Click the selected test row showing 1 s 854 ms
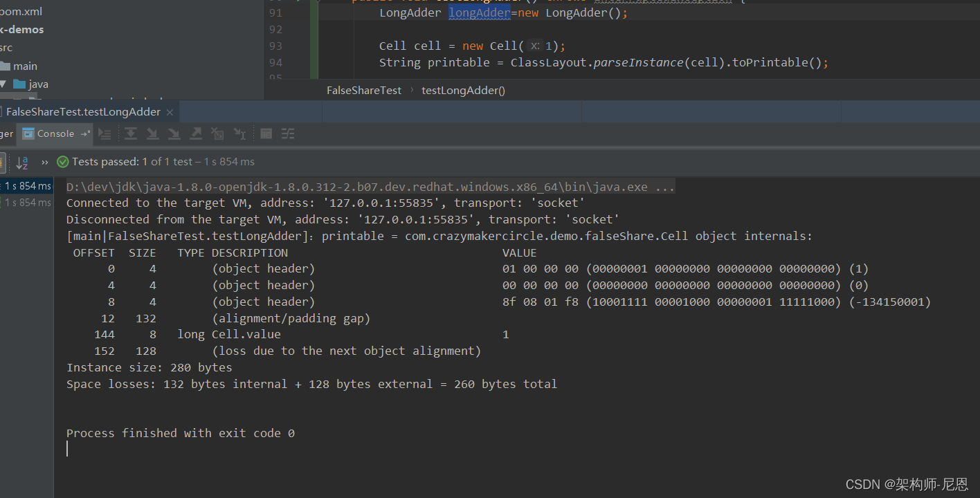This screenshot has width=980, height=498. (x=26, y=186)
